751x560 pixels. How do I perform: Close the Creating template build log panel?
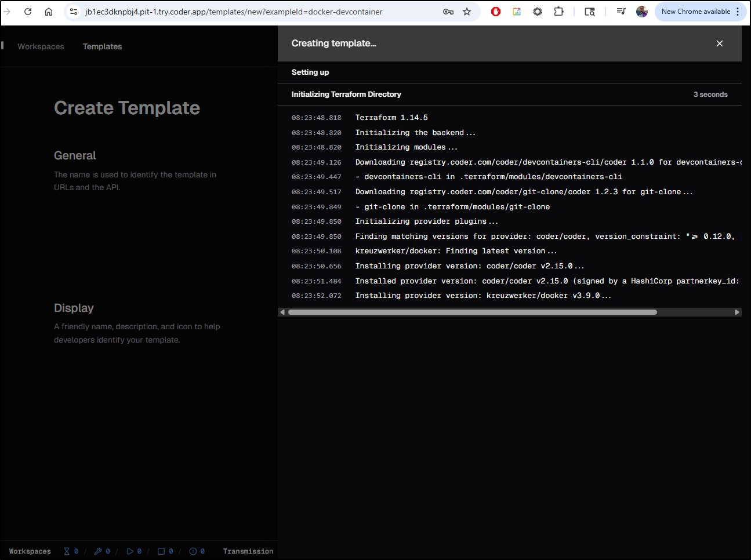coord(719,43)
